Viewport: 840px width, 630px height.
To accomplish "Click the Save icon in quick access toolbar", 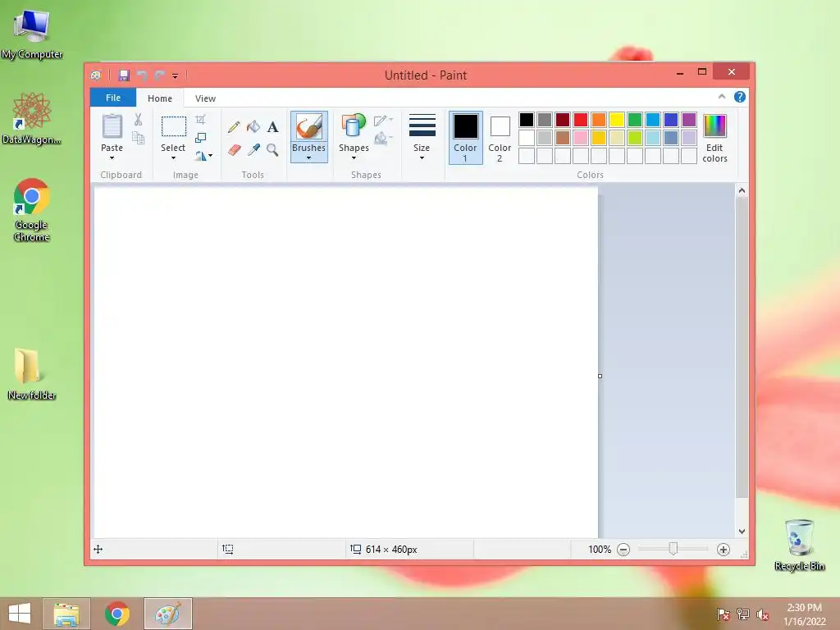I will 124,75.
